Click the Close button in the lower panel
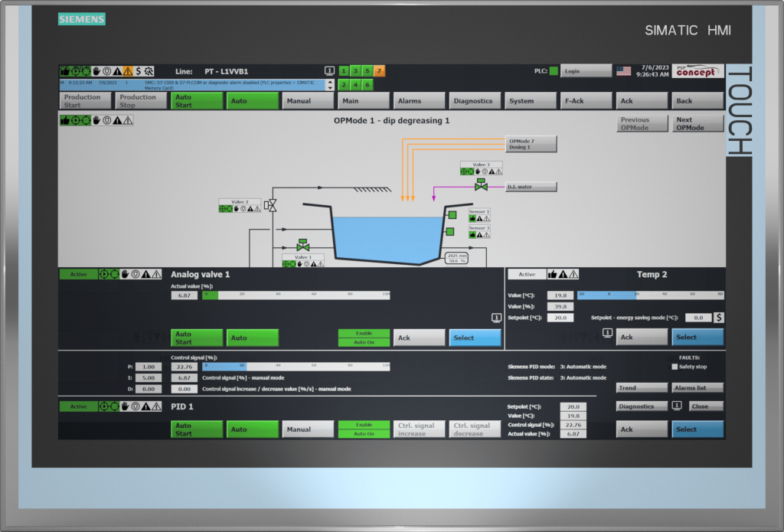784x532 pixels. point(706,406)
